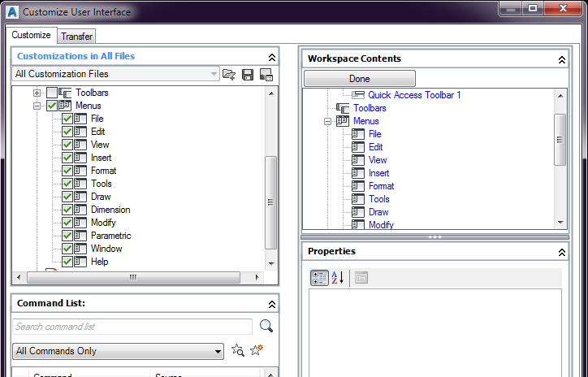Click the View menu icon in Workspace Contents
This screenshot has width=588, height=377.
coord(358,160)
